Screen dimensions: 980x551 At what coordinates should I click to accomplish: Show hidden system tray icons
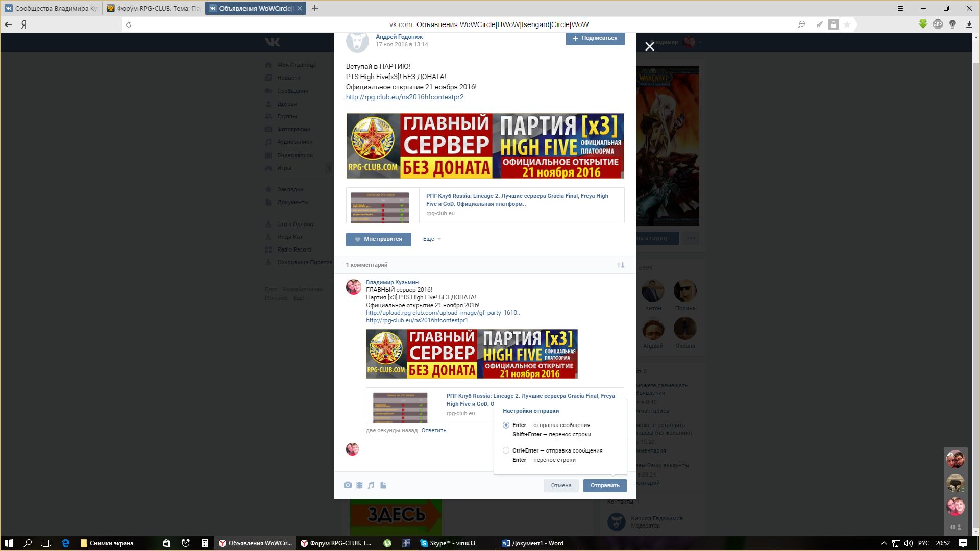click(x=884, y=543)
